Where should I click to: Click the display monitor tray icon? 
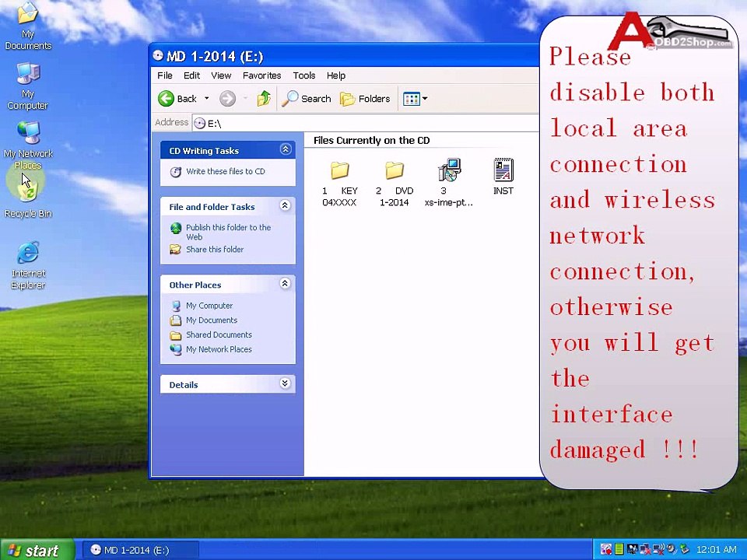(632, 549)
